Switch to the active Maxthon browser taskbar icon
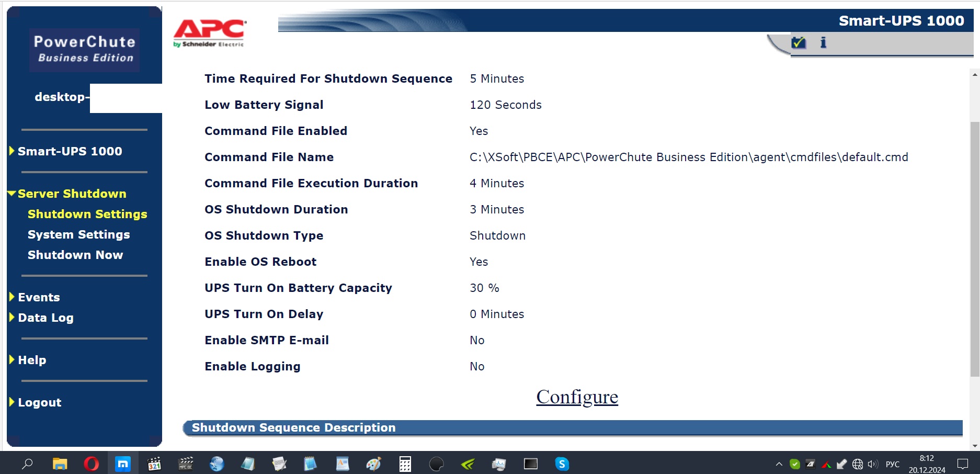Screen dimensions: 980x474 123,464
